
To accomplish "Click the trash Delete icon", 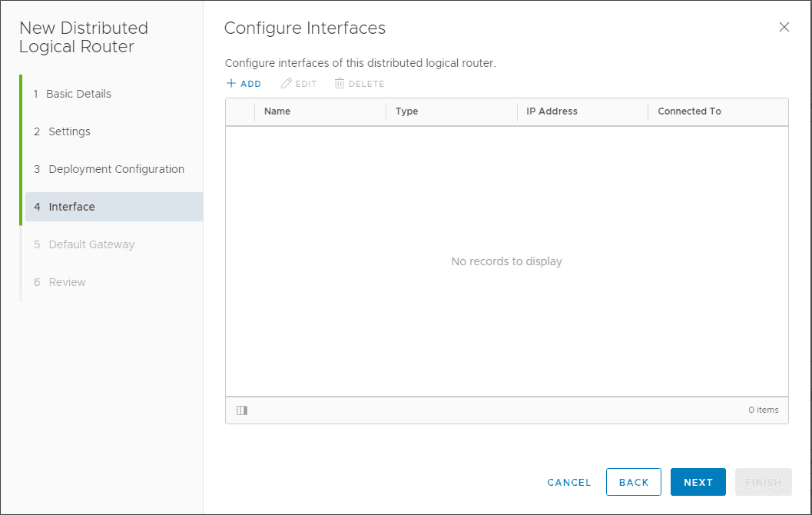I will pos(359,83).
